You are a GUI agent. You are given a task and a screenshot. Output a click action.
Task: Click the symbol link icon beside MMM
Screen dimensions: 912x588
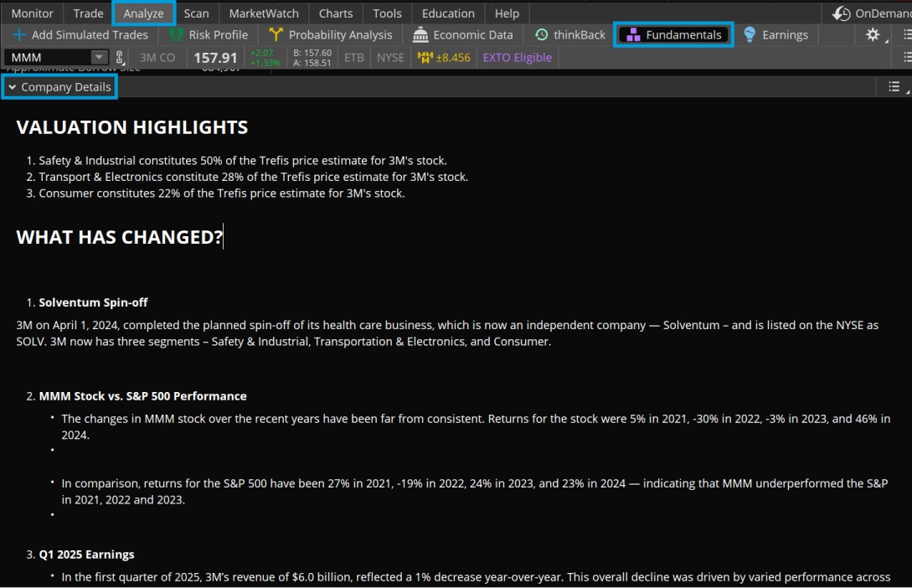click(x=119, y=57)
